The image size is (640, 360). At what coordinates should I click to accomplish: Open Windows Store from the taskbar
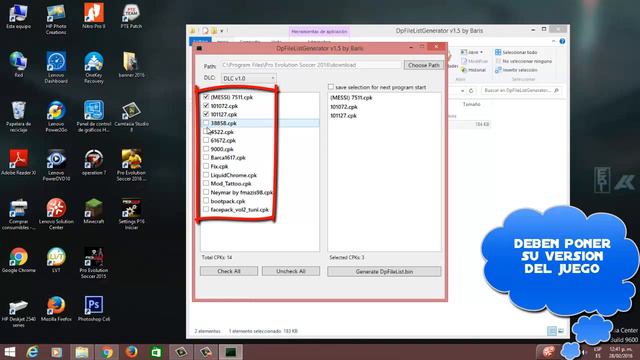(156, 352)
